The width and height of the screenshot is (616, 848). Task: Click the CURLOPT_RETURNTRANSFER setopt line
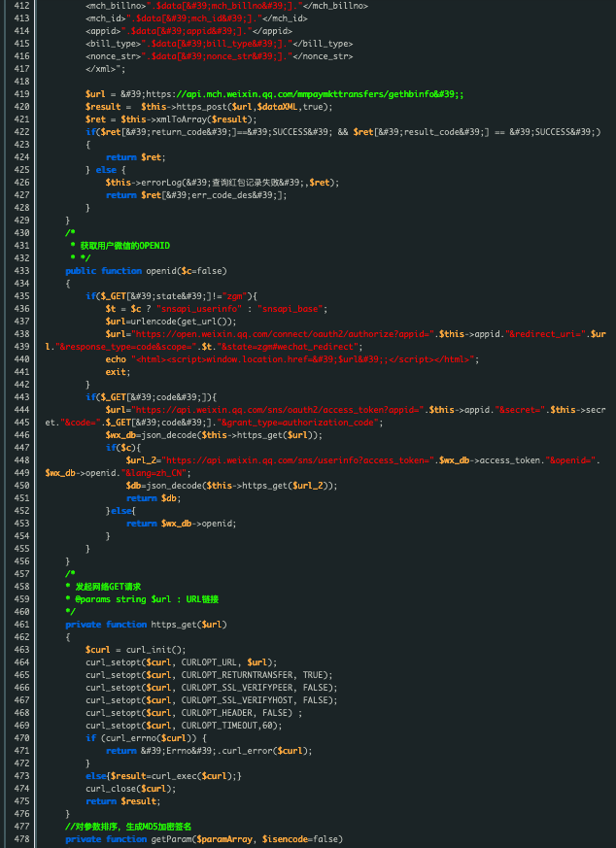point(209,675)
